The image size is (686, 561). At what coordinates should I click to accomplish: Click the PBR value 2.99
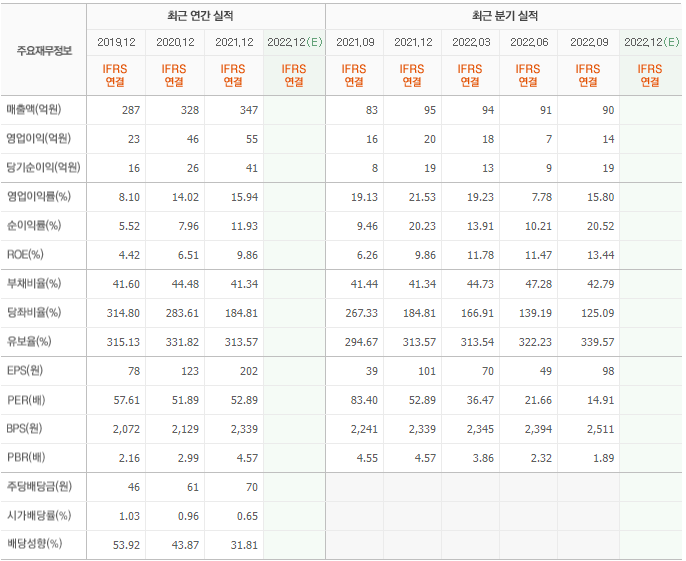(188, 458)
